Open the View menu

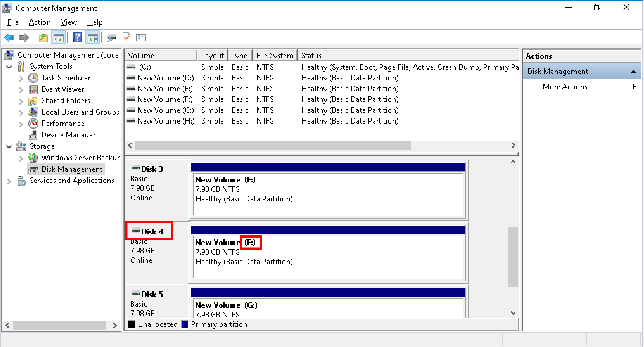pyautogui.click(x=69, y=22)
